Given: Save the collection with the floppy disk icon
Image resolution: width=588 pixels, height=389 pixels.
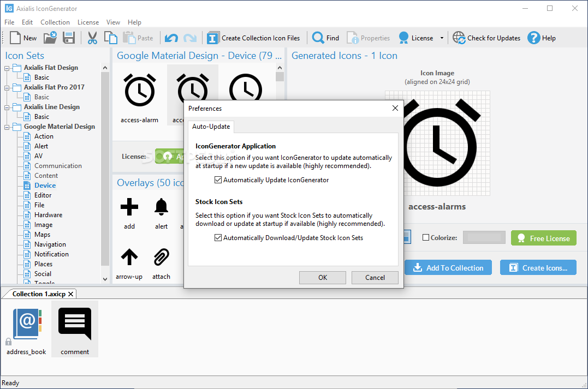Looking at the screenshot, I should pos(69,38).
